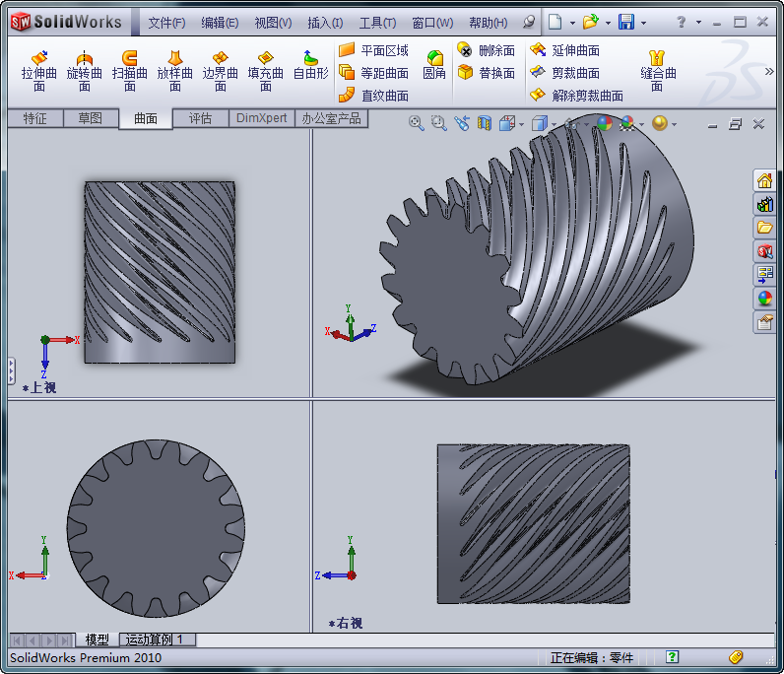Select the 填充曲面 filled surface tool
The image size is (784, 674).
(266, 71)
